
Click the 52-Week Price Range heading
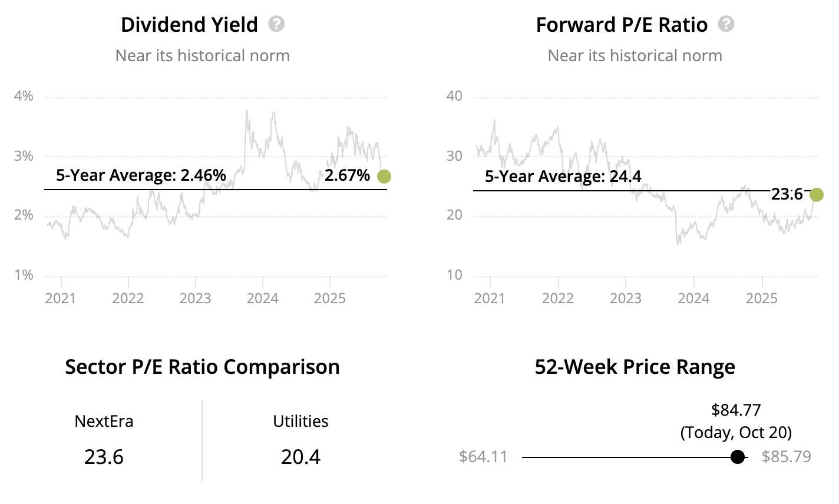pyautogui.click(x=635, y=367)
